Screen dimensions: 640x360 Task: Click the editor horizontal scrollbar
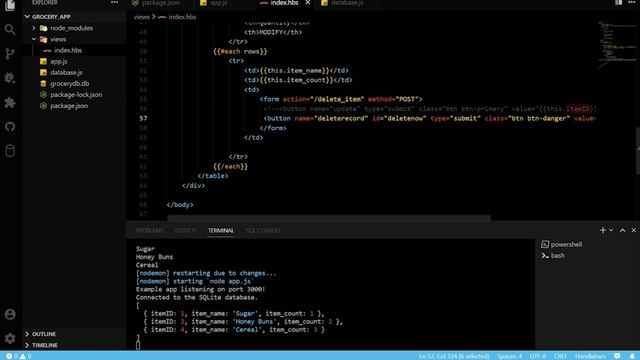329,218
